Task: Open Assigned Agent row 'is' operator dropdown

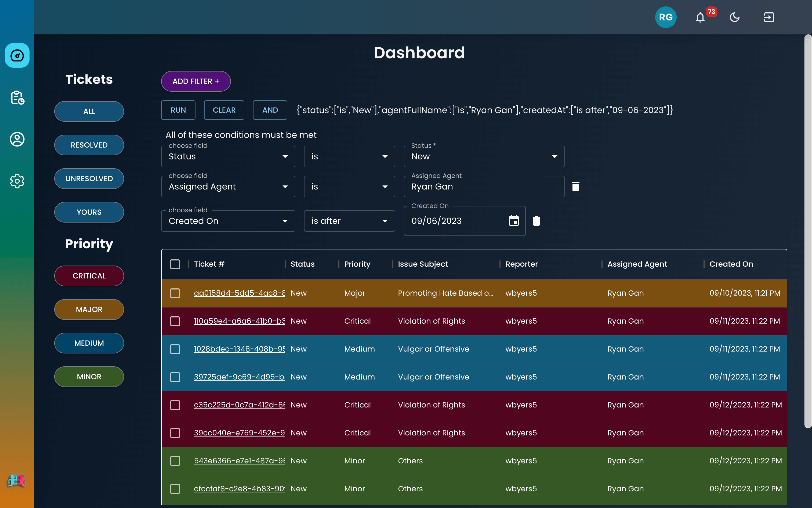Action: coord(349,187)
